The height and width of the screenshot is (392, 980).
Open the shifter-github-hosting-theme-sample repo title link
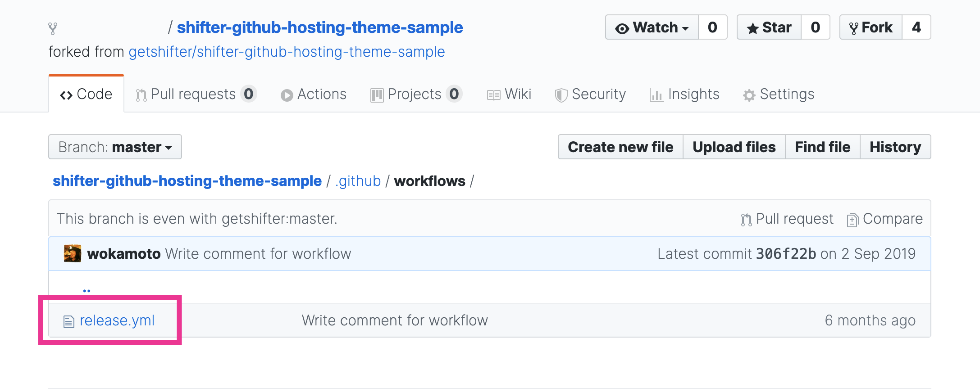tap(320, 27)
